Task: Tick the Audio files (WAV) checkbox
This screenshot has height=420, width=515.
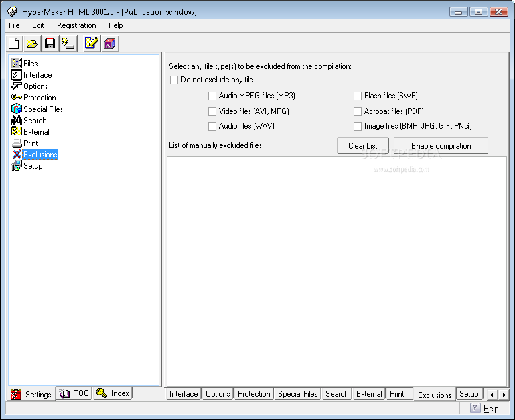Action: 212,126
